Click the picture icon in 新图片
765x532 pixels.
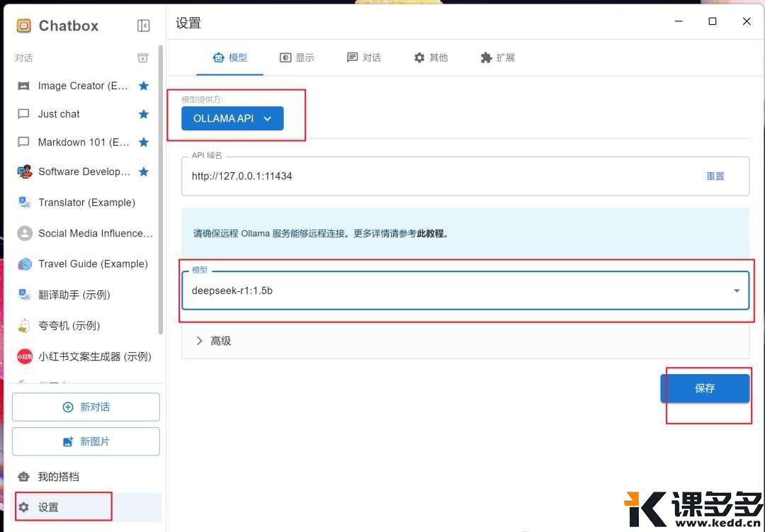[68, 442]
